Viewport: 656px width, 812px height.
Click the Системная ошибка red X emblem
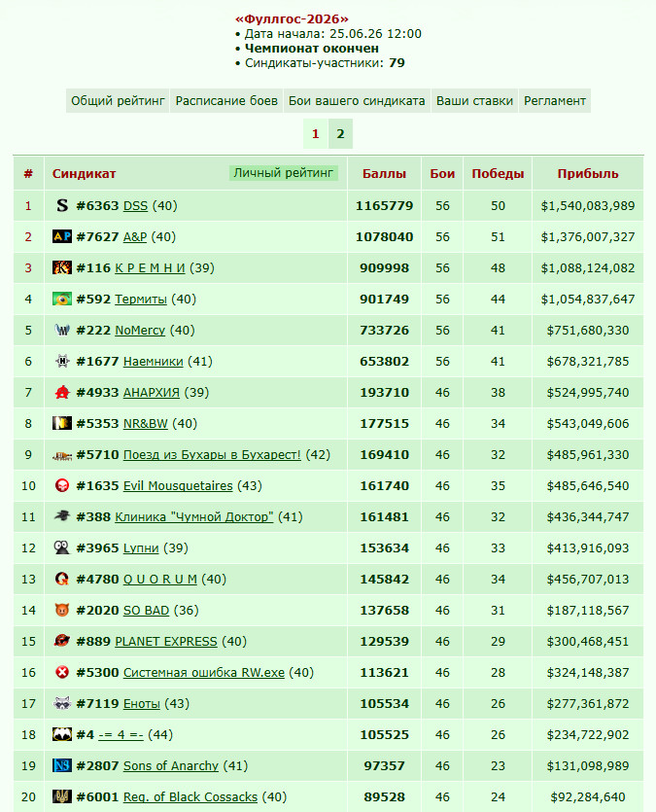[x=62, y=672]
